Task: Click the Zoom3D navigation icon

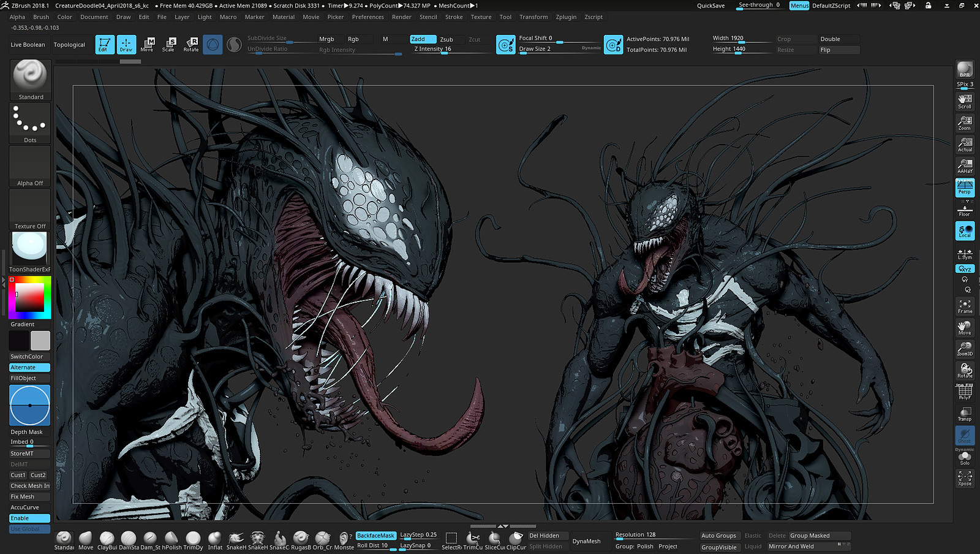Action: [x=965, y=349]
